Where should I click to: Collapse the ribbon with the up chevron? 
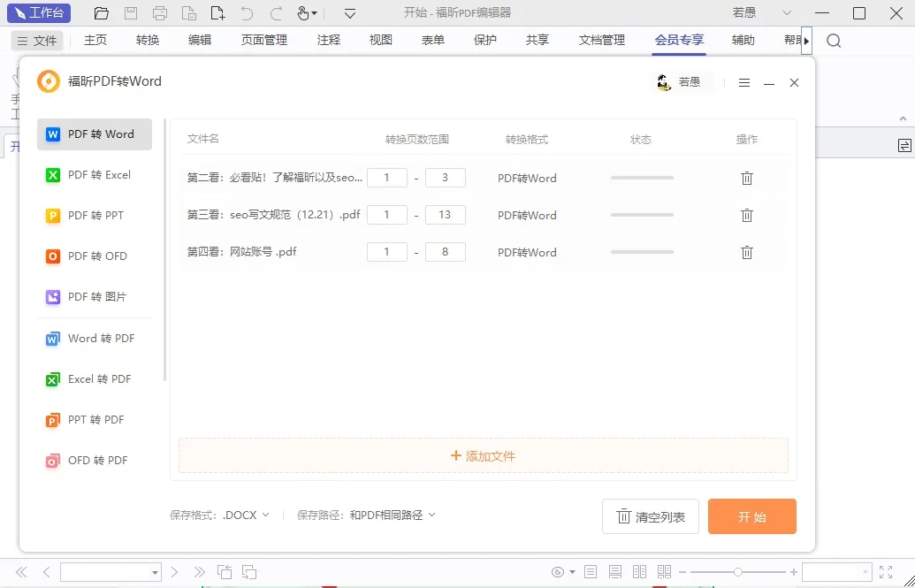point(904,118)
